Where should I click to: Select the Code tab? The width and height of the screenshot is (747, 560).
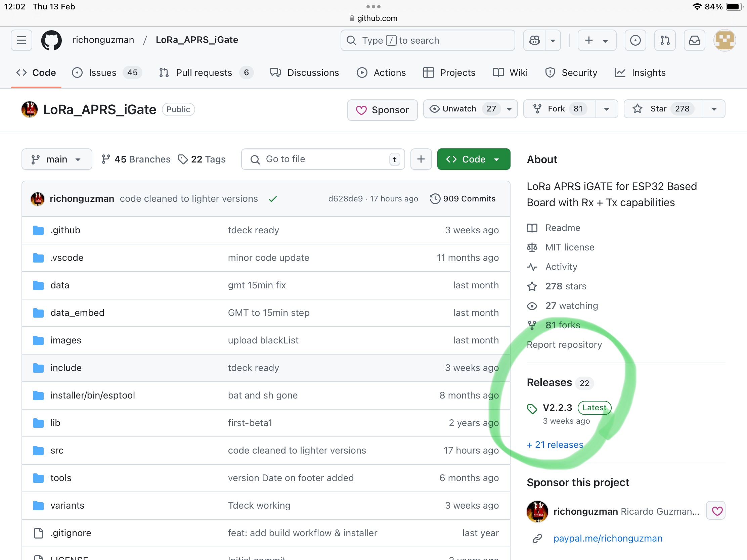pos(36,73)
